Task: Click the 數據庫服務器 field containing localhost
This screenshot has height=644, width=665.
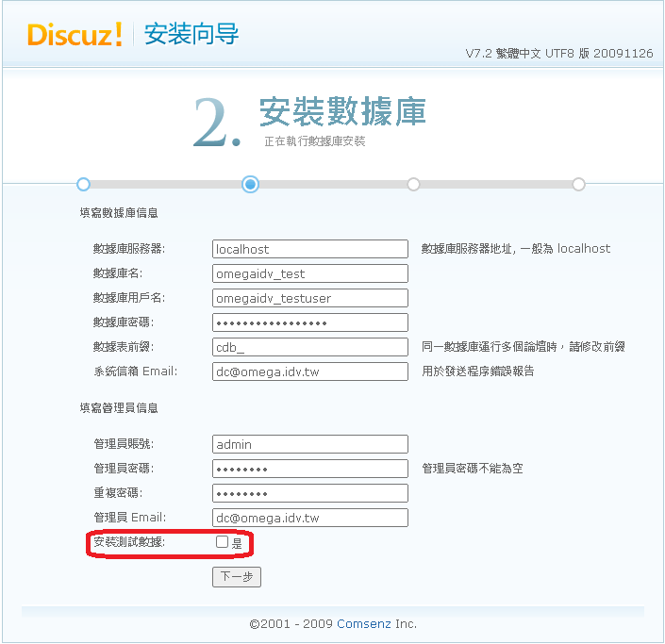Action: point(309,249)
